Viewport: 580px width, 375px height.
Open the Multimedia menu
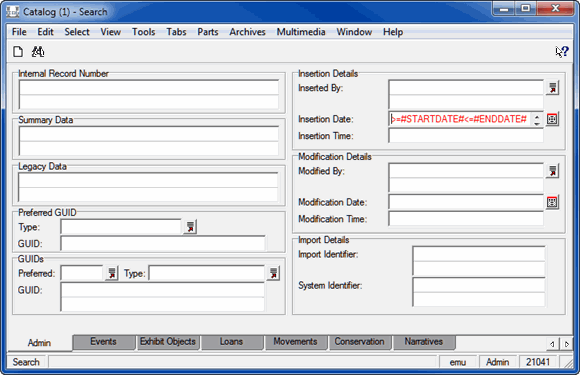click(301, 32)
